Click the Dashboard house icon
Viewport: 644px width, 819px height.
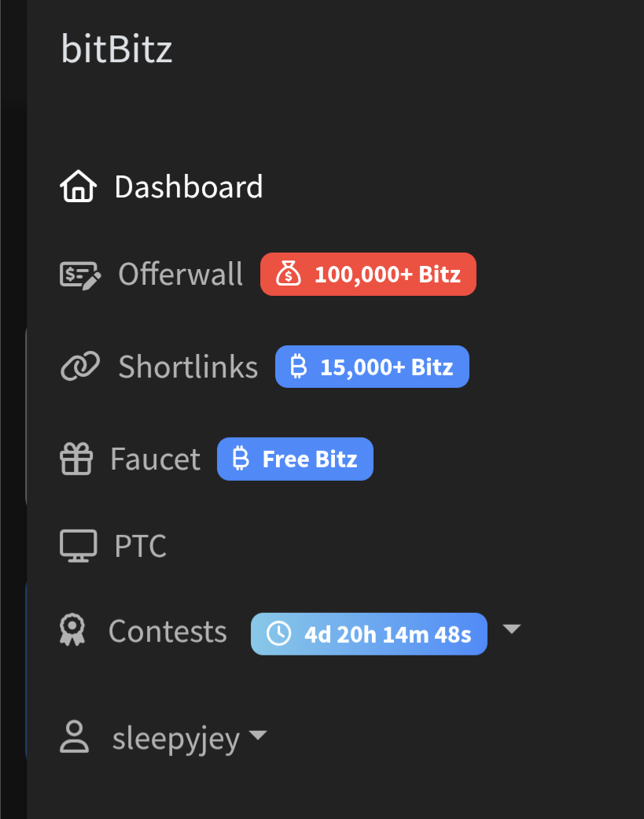(79, 186)
